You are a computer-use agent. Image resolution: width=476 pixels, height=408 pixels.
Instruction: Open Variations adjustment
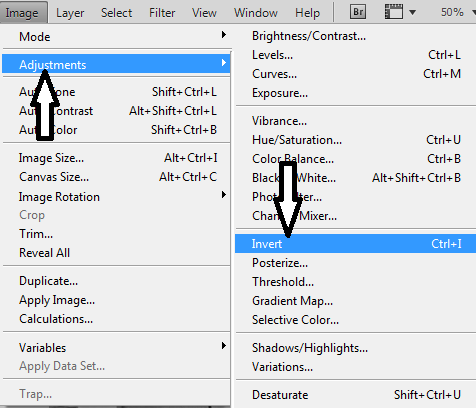coord(355,367)
